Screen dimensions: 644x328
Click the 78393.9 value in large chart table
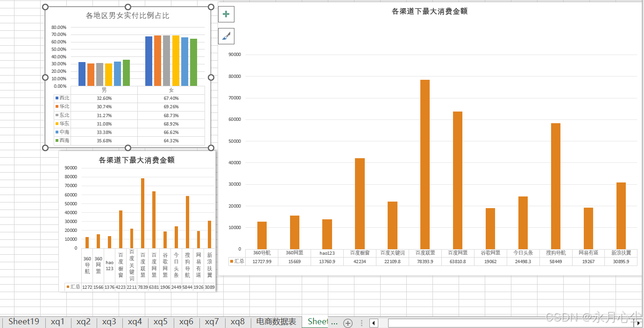pos(425,261)
